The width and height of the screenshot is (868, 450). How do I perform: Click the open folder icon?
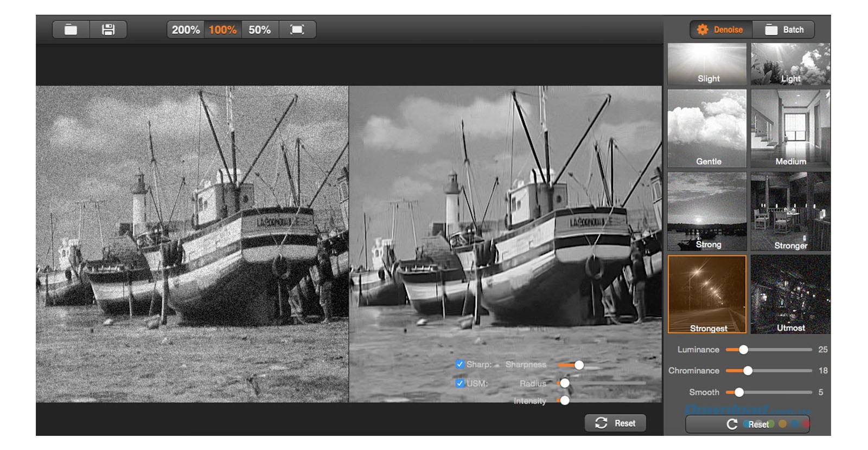coord(71,30)
